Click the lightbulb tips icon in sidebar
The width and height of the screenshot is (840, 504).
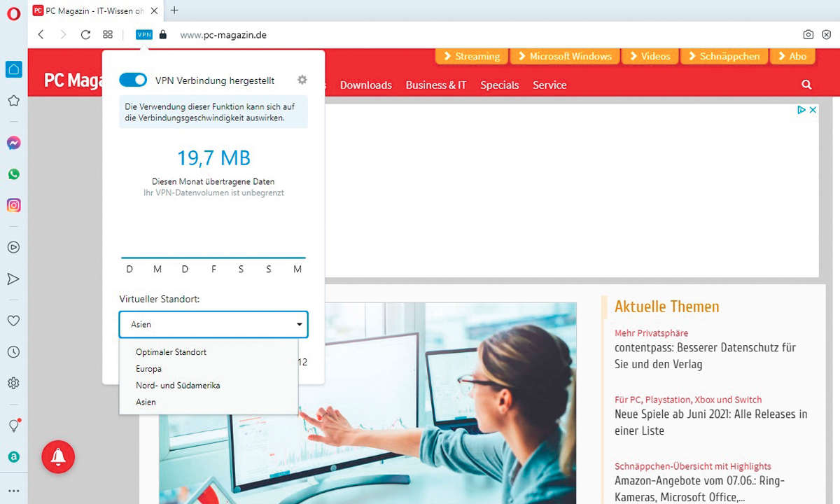pyautogui.click(x=13, y=425)
